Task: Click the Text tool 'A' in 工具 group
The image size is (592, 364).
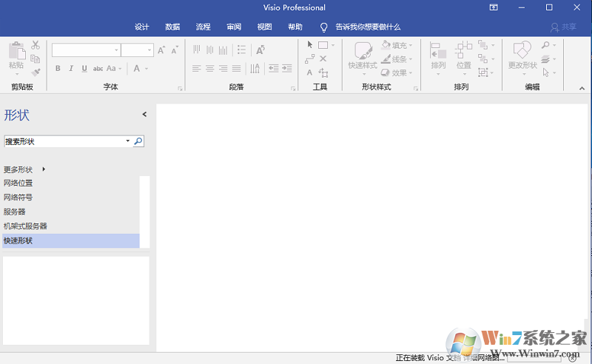Action: (310, 73)
